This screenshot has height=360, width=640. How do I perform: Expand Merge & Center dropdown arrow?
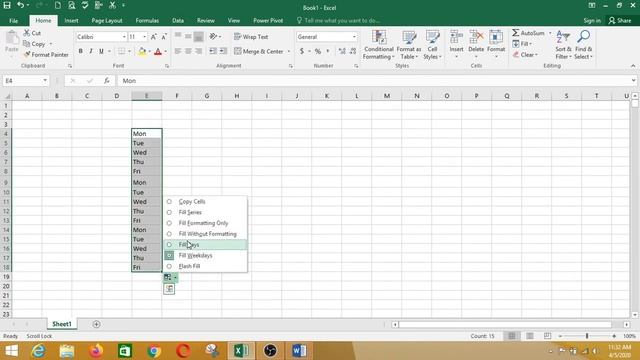289,51
